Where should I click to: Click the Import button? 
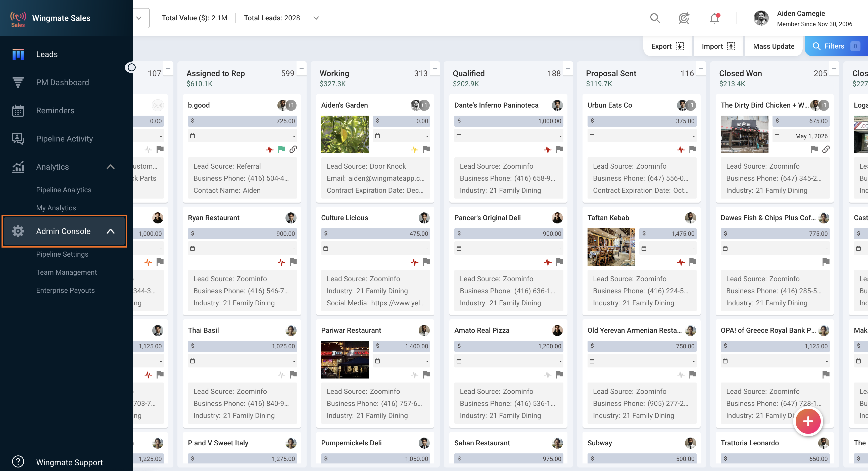tap(718, 46)
